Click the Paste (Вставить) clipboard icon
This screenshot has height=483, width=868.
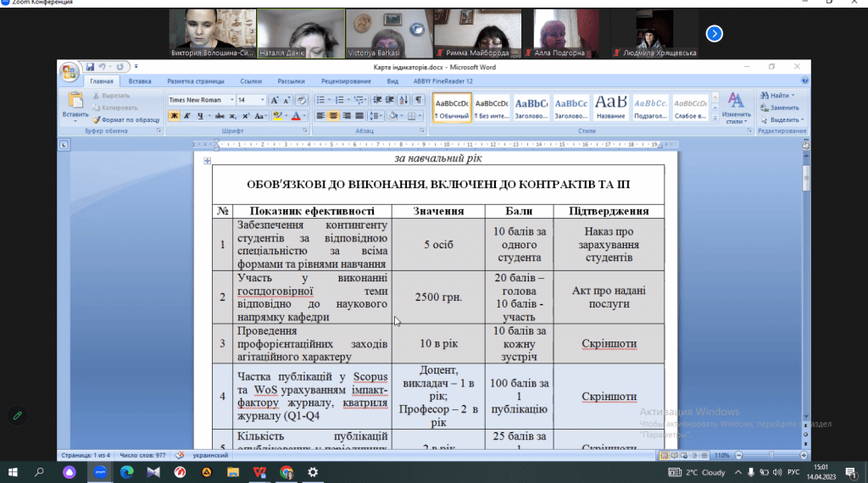(x=75, y=101)
